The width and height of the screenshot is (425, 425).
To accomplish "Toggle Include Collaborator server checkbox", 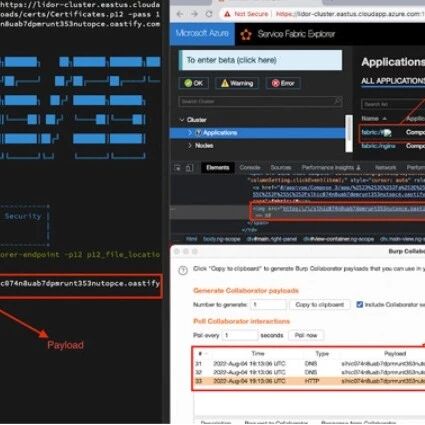I will tap(360, 304).
